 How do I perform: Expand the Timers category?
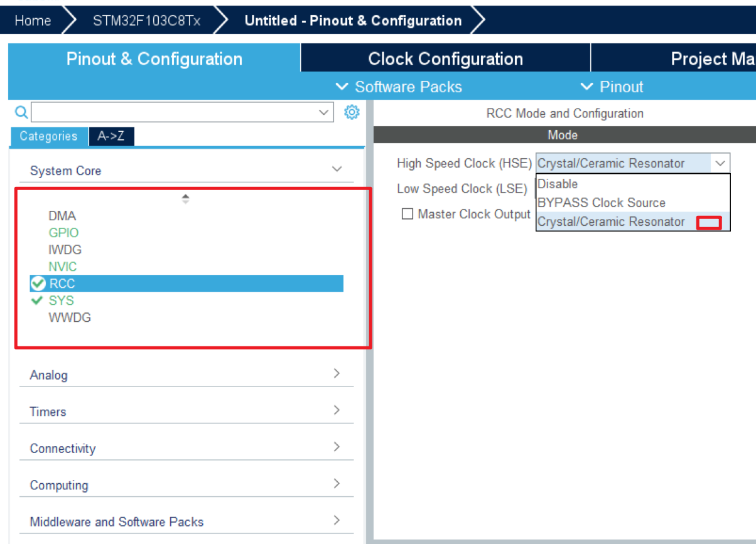[337, 410]
